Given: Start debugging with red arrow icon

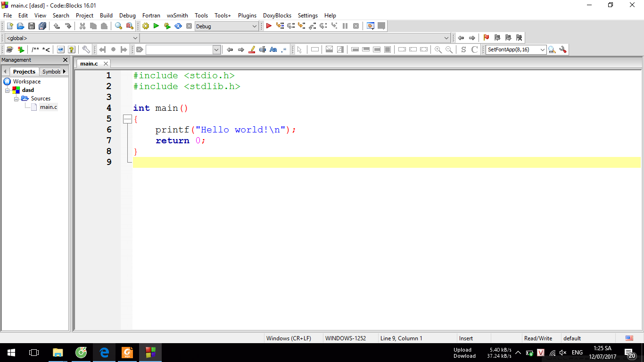Looking at the screenshot, I should 269,26.
